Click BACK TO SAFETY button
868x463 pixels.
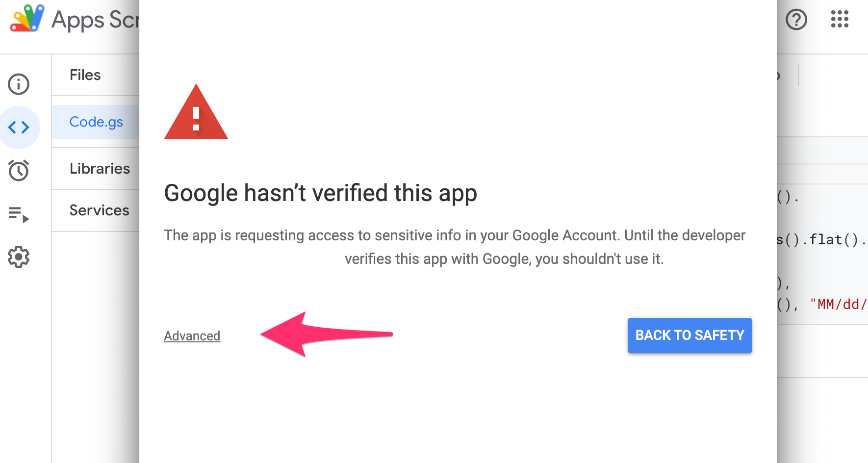pos(689,335)
